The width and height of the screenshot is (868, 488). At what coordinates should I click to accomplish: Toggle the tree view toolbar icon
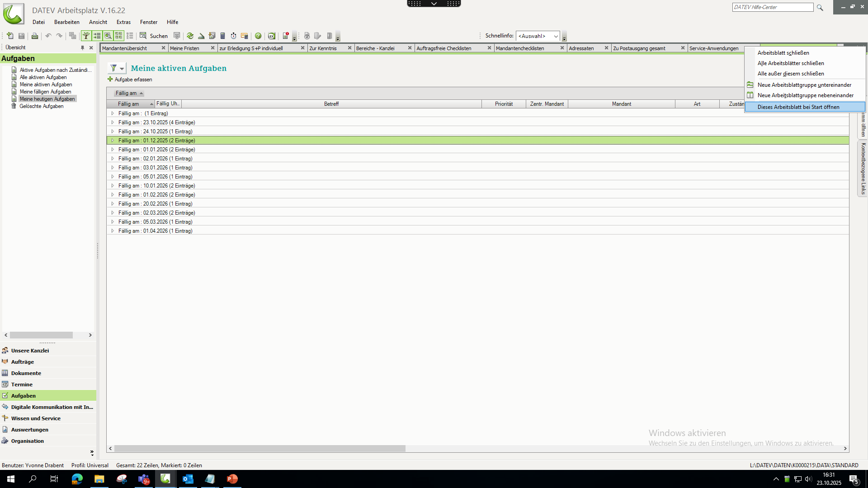point(86,36)
